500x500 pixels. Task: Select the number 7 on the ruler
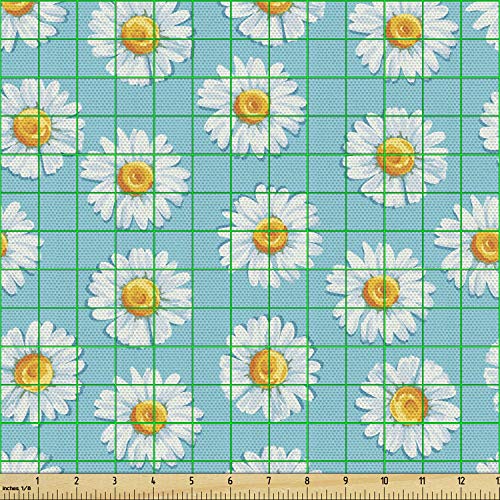coord(269,480)
